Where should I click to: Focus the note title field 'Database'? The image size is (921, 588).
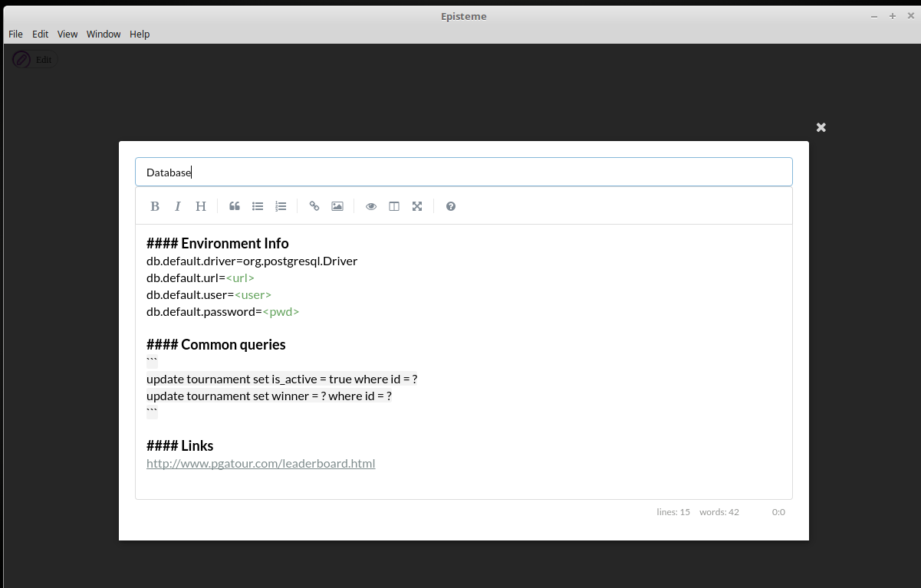[x=464, y=172]
